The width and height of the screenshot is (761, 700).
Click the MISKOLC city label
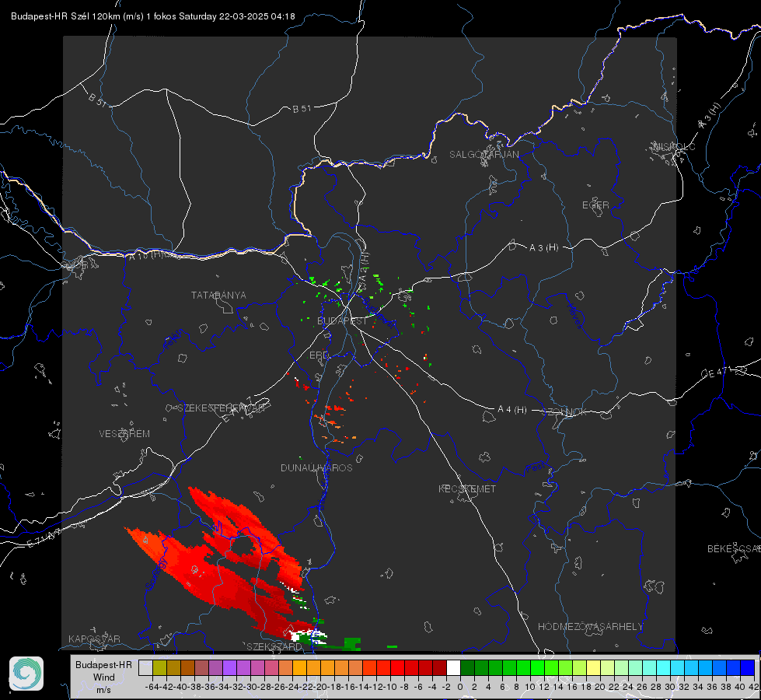674,146
